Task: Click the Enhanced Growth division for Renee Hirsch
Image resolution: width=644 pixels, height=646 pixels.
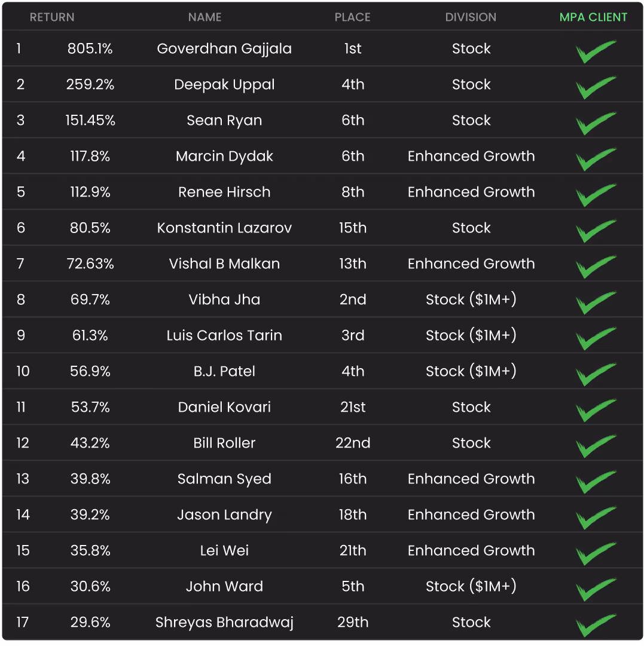Action: [x=471, y=192]
